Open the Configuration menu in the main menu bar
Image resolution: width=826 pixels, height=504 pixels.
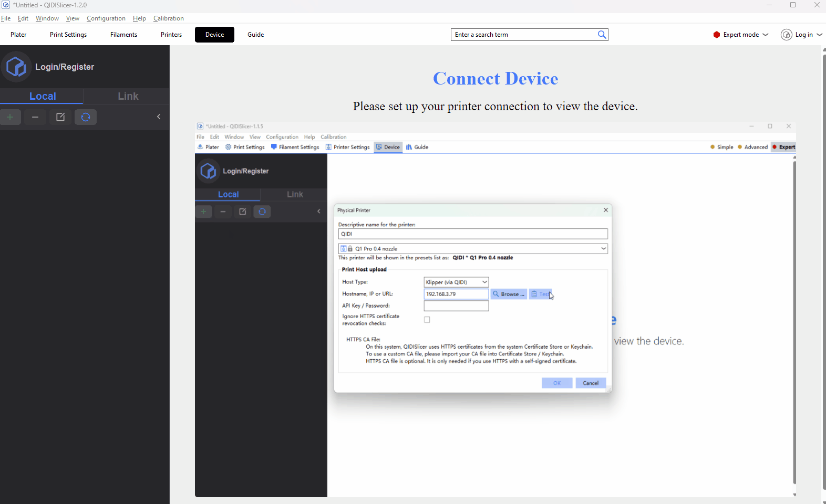(x=106, y=18)
